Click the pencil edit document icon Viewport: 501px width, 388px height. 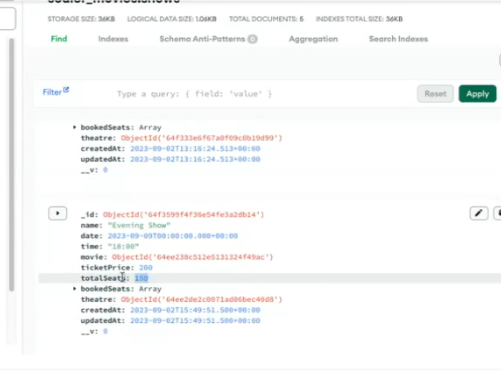[479, 213]
